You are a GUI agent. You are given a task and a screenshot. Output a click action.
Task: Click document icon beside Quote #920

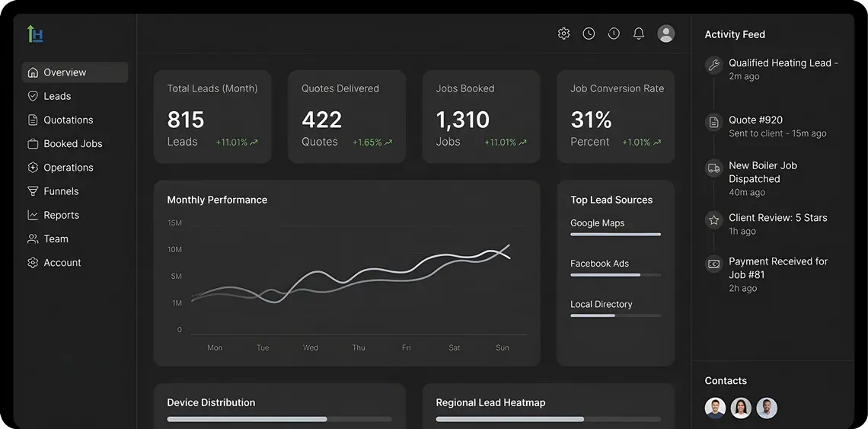click(x=714, y=122)
